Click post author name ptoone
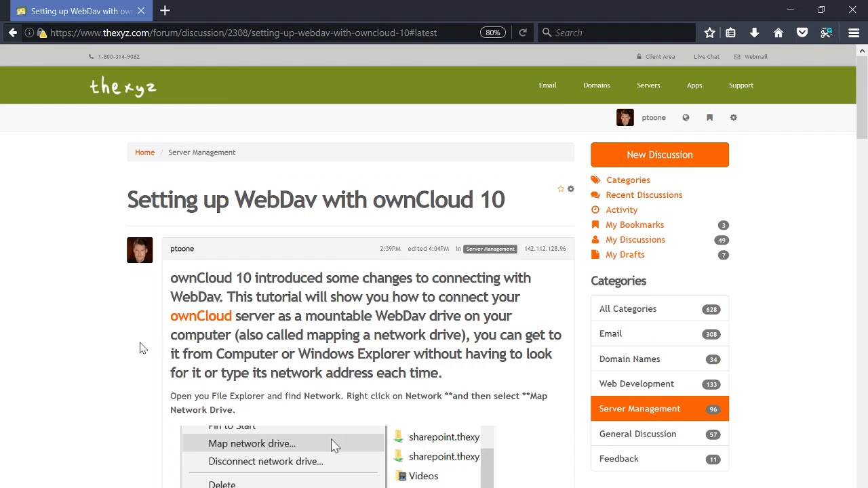The image size is (868, 488). tap(182, 249)
